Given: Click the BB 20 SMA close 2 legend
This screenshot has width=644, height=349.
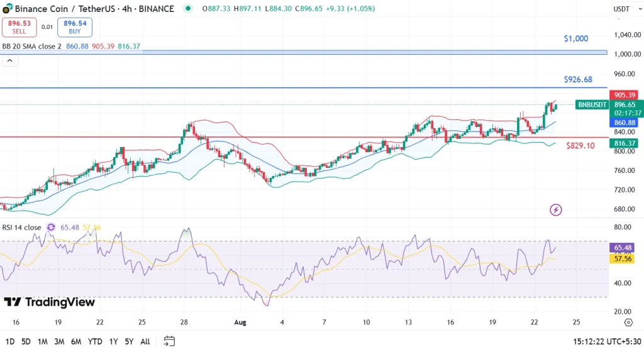Looking at the screenshot, I should tap(31, 47).
